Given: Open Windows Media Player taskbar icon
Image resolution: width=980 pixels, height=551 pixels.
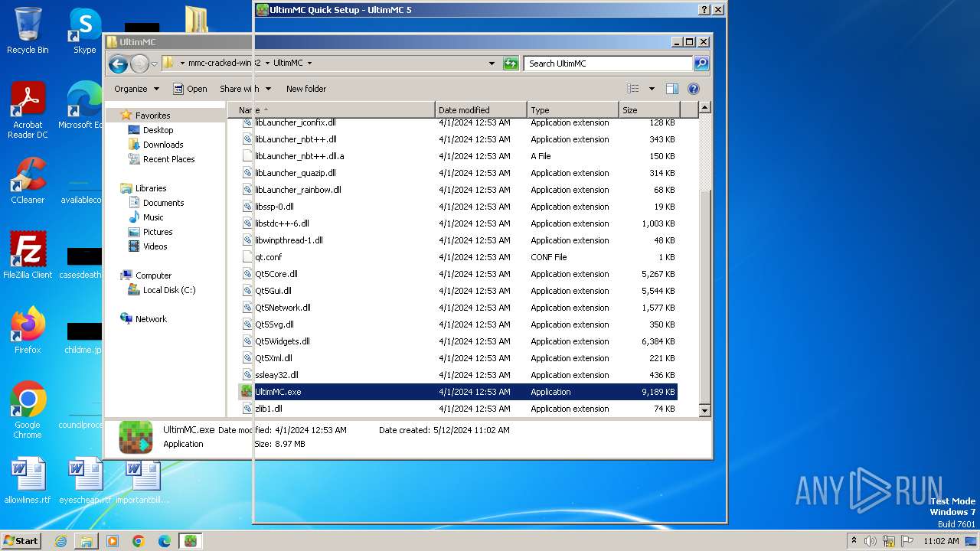Looking at the screenshot, I should click(x=113, y=540).
